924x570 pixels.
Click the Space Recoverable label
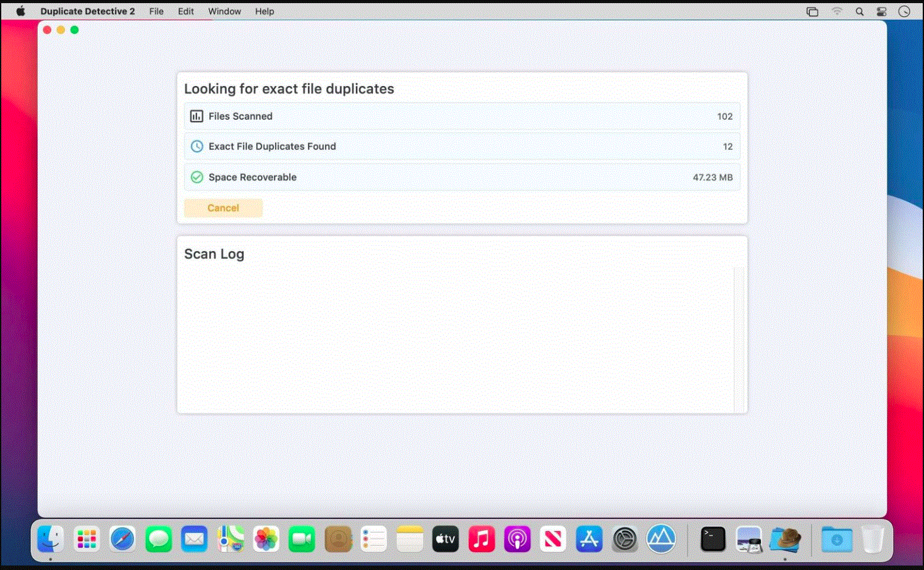click(x=252, y=178)
